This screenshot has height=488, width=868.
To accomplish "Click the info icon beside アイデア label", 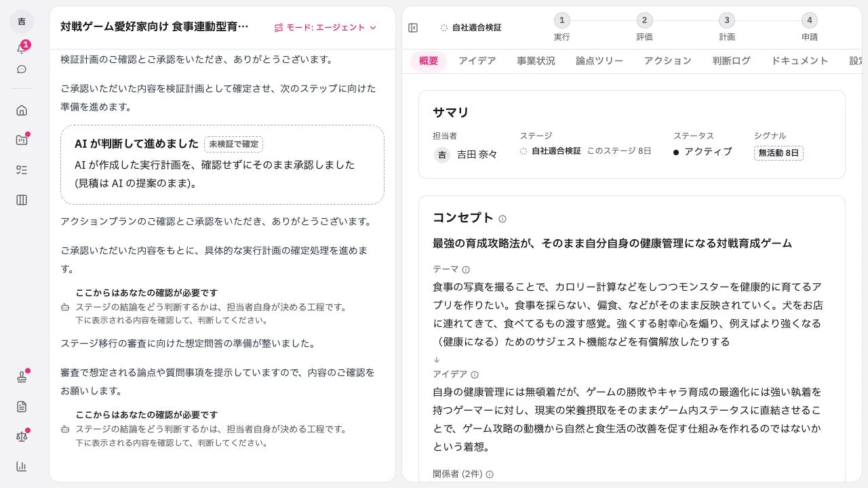I will pos(475,375).
